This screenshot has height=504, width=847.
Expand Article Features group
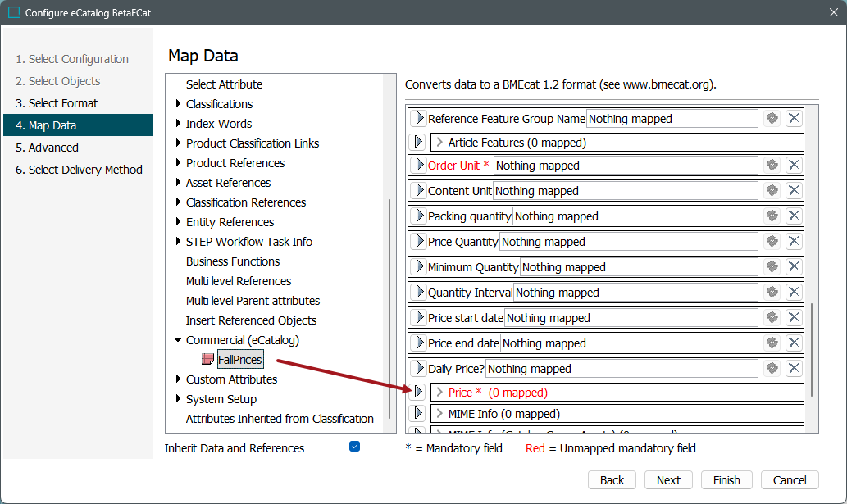(439, 143)
